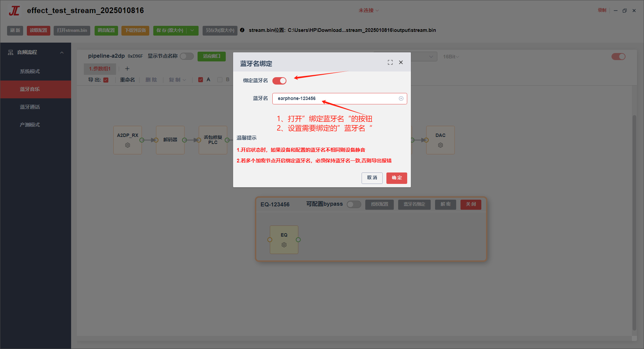Click the JL application logo

click(14, 11)
